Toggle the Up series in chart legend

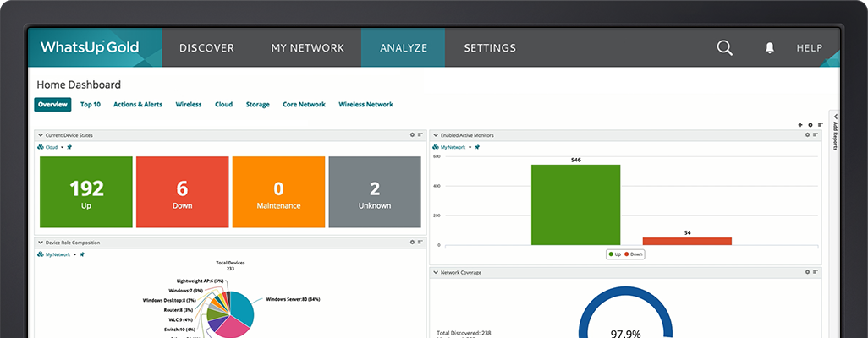point(615,253)
